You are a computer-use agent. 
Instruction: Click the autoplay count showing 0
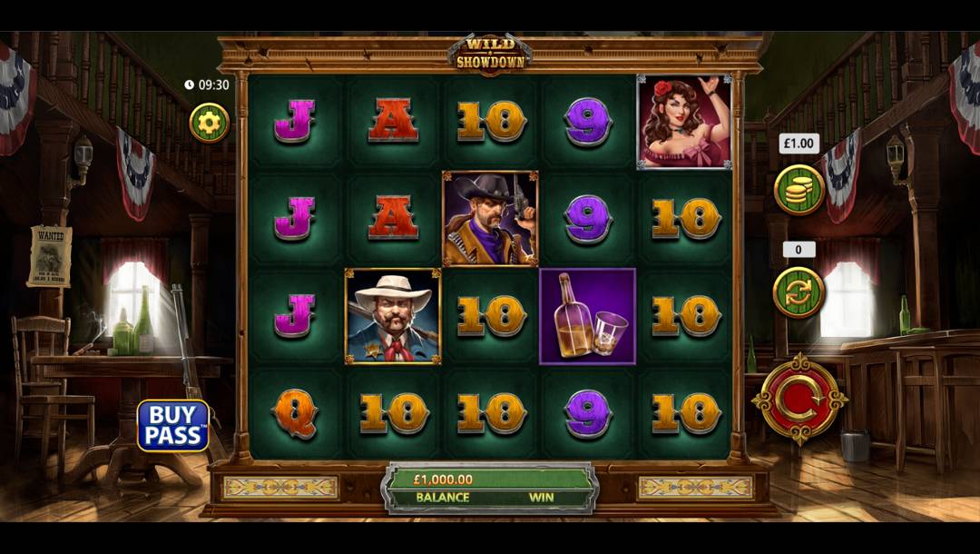[x=799, y=250]
